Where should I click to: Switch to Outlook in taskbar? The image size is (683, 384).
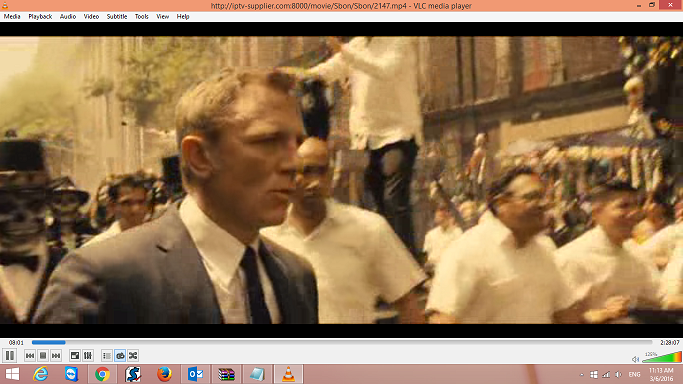195,374
